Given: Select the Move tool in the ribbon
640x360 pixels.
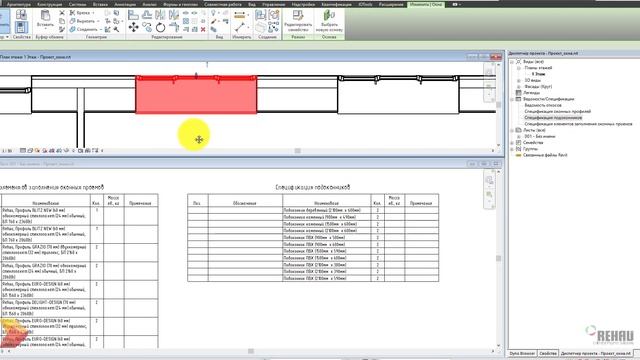Looking at the screenshot, I should point(133,27).
